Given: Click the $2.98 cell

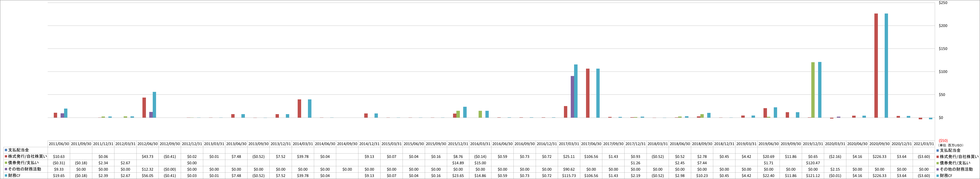Looking at the screenshot, I should tap(680, 176).
